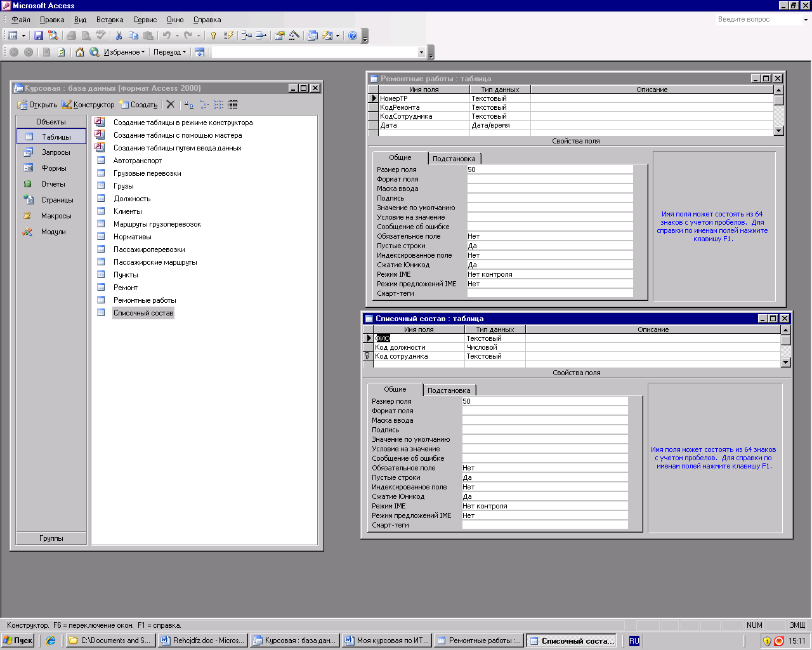Click the Primary Key icon in the toolbar
Viewport: 812px width, 650px height.
point(214,36)
